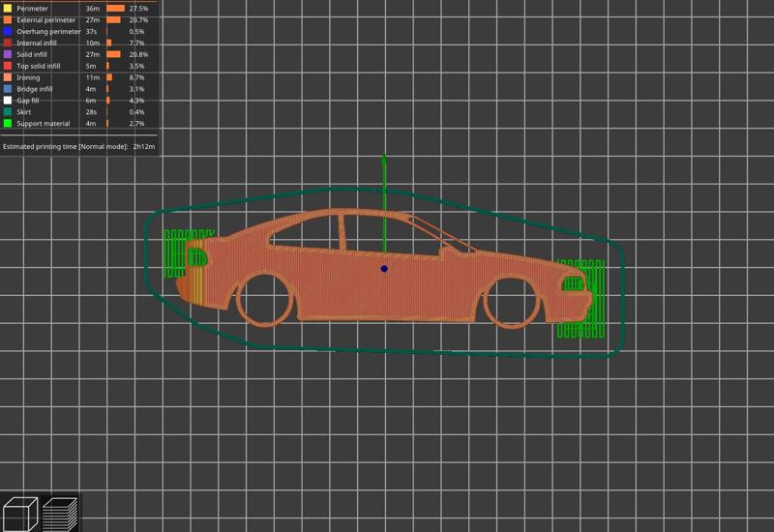The height and width of the screenshot is (532, 774).
Task: Select the sliced car model body
Action: tap(385, 291)
